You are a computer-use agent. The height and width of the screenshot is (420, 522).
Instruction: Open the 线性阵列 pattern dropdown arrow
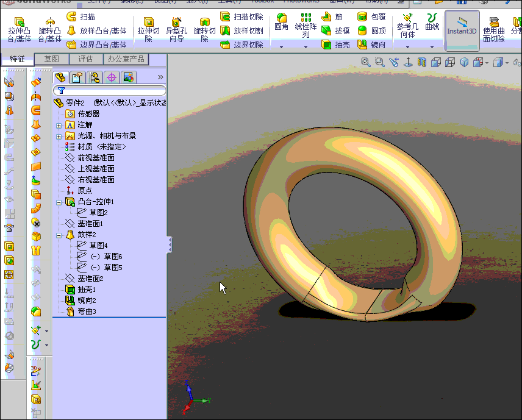pos(306,47)
